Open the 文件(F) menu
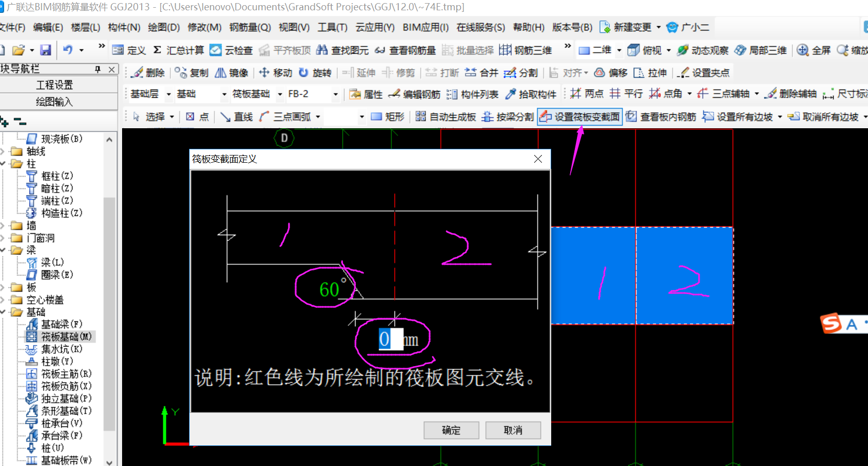This screenshot has width=868, height=466. (x=12, y=27)
